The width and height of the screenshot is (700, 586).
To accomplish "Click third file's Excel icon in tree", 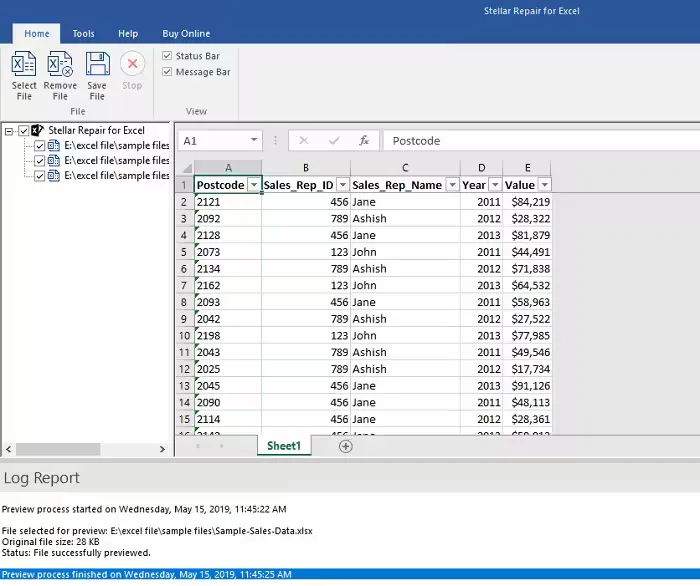I will [54, 176].
